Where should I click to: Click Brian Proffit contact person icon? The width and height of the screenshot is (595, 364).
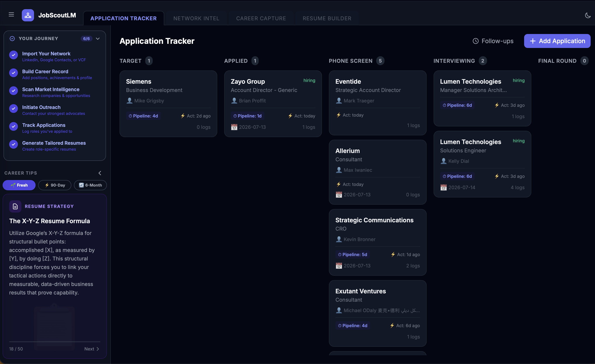pyautogui.click(x=234, y=101)
